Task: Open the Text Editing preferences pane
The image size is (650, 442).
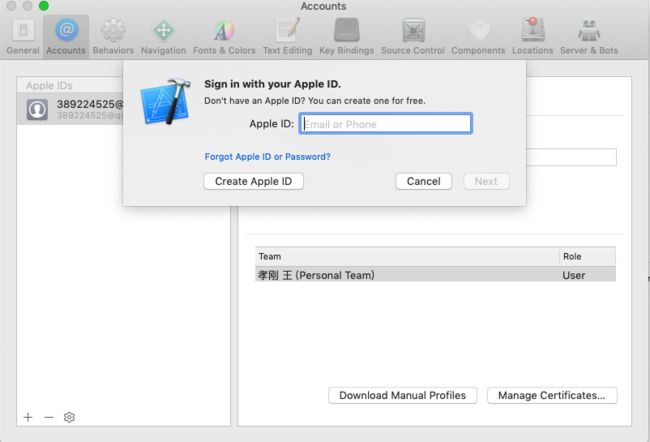Action: 288,37
